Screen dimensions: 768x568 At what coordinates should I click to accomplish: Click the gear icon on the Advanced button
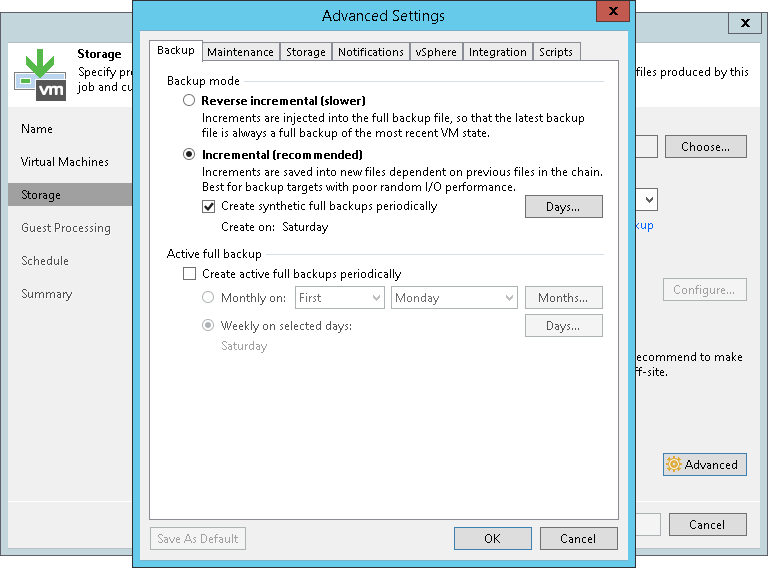tap(673, 464)
